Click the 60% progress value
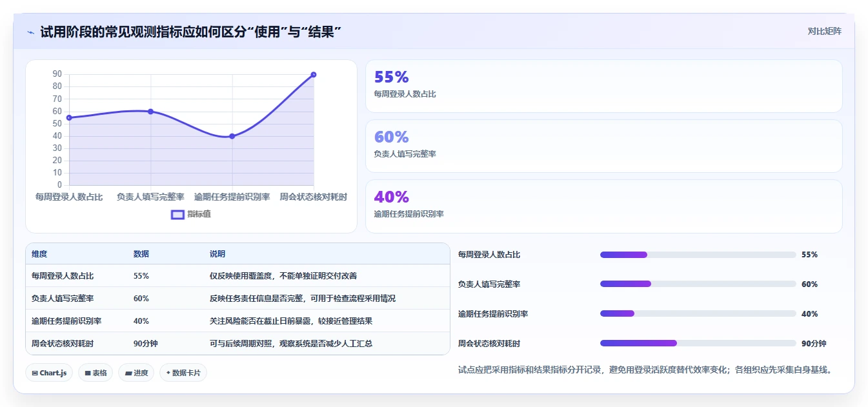Image resolution: width=868 pixels, height=407 pixels. coord(809,284)
